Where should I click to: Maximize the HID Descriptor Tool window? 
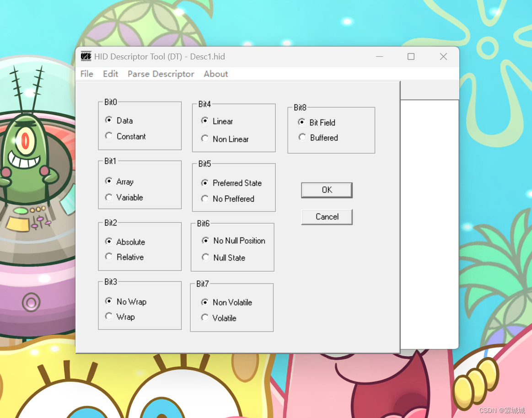pos(411,57)
